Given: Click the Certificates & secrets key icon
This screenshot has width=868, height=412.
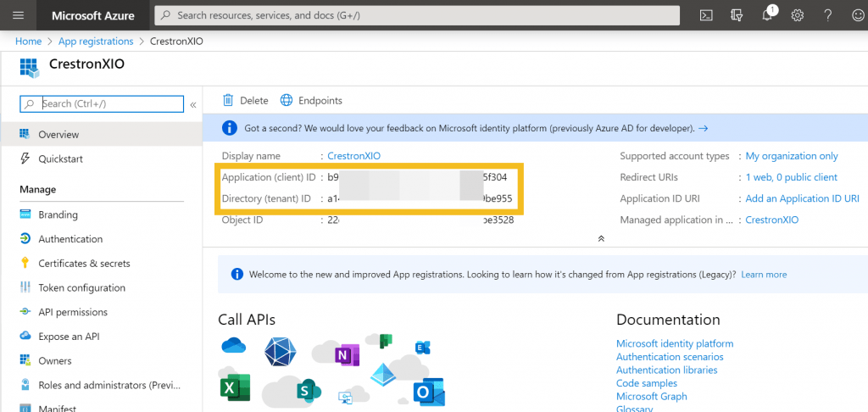Looking at the screenshot, I should coord(25,263).
